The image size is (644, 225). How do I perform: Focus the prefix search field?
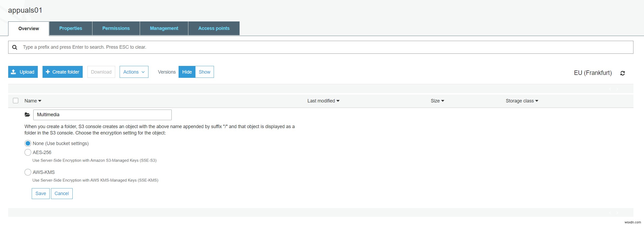(x=321, y=47)
